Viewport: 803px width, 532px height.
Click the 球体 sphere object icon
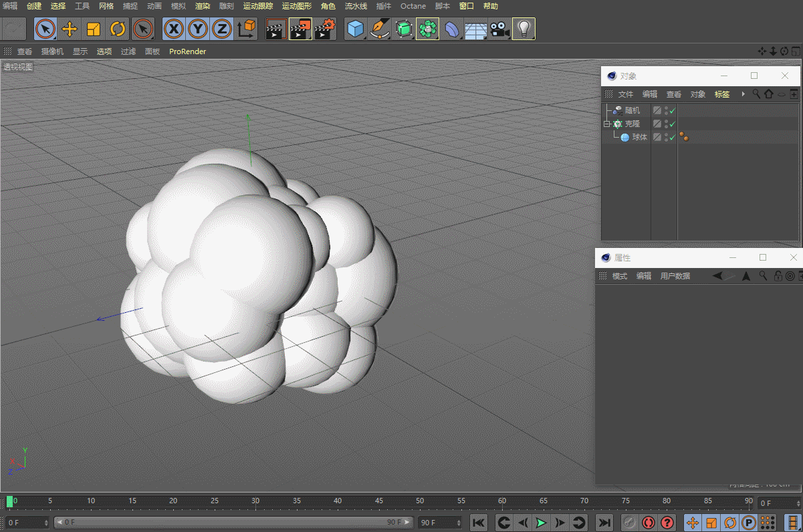[625, 137]
